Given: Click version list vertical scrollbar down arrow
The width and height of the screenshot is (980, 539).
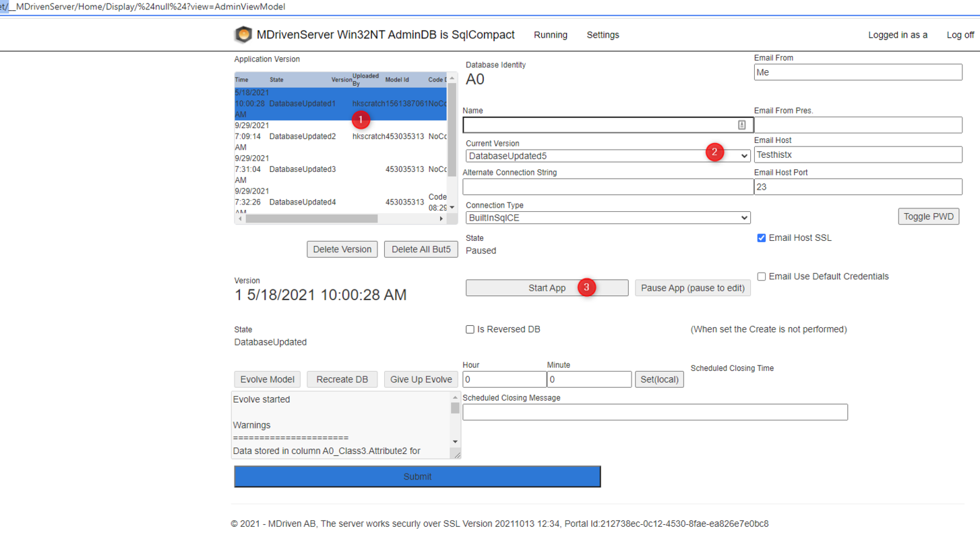Looking at the screenshot, I should click(x=452, y=208).
